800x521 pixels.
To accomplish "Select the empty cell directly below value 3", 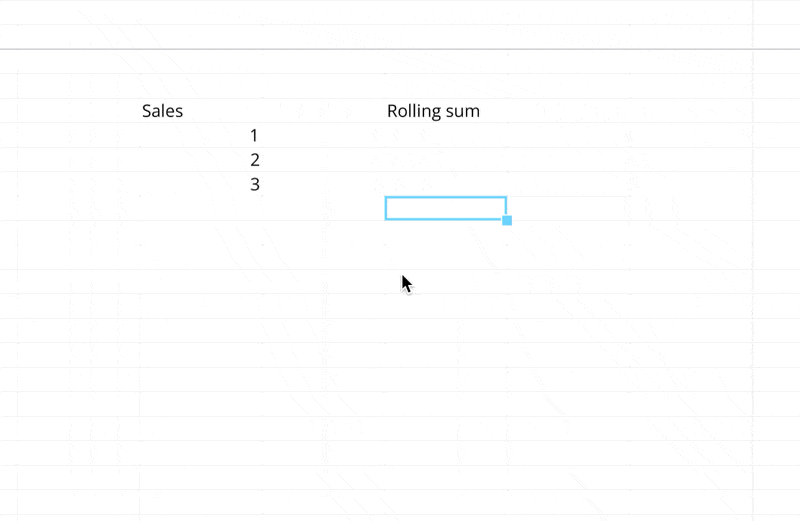I will pyautogui.click(x=200, y=208).
